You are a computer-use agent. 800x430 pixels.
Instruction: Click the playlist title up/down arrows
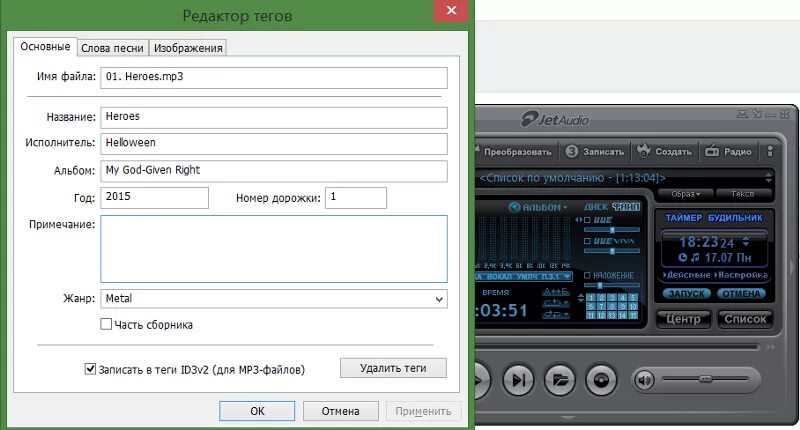tap(768, 178)
